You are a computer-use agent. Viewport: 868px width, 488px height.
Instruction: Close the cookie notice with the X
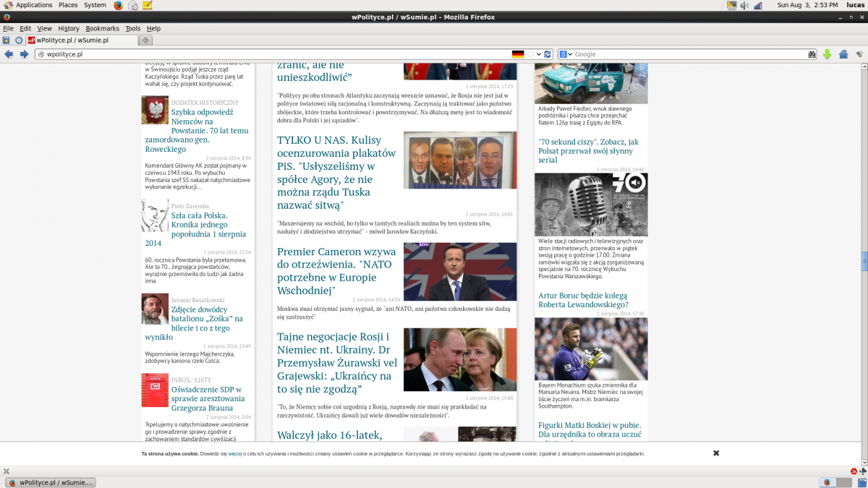[x=716, y=453]
